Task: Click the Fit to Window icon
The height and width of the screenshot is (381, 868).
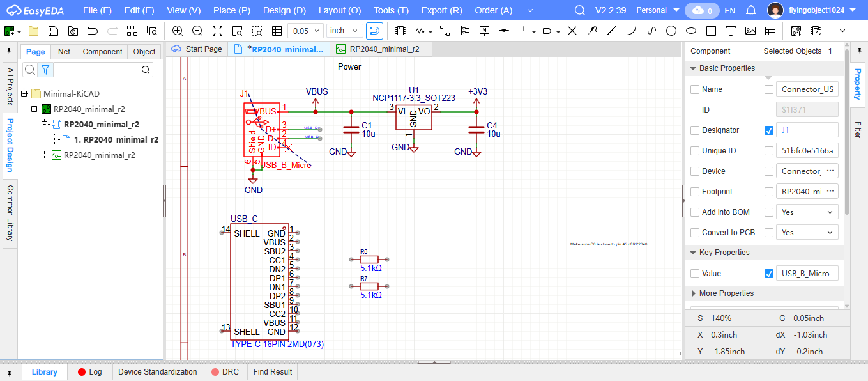Action: [x=217, y=31]
